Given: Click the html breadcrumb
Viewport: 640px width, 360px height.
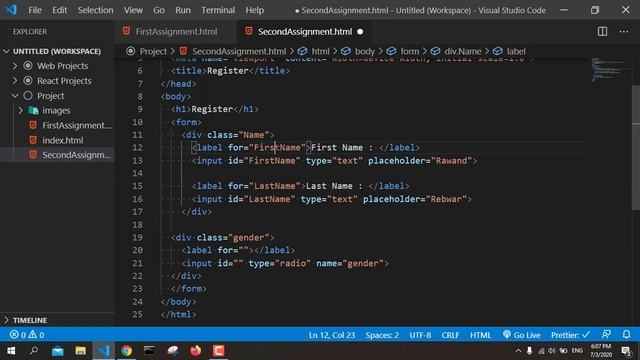Looking at the screenshot, I should pos(320,51).
